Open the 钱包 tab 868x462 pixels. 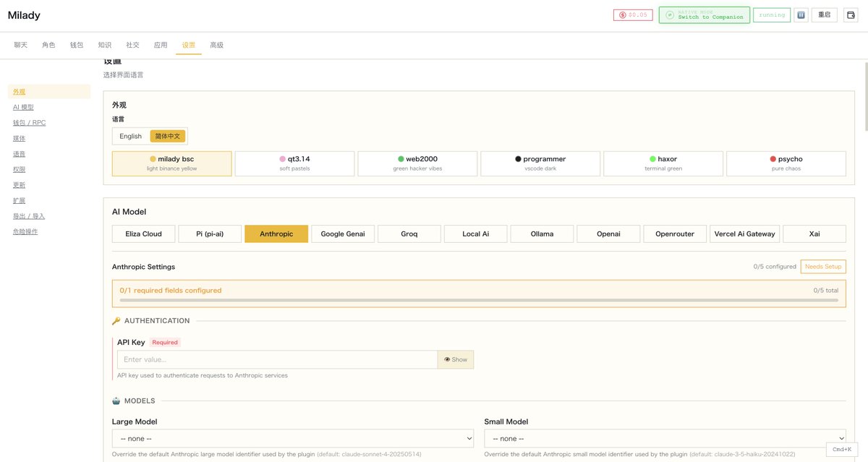77,45
